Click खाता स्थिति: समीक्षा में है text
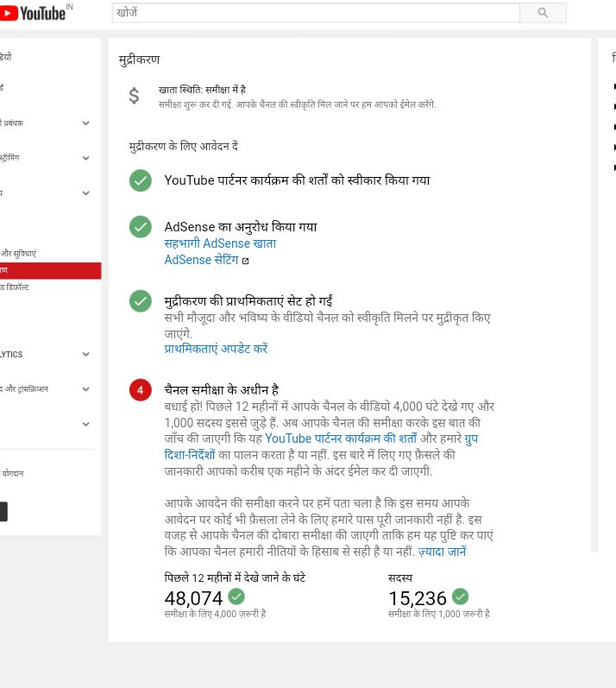 [202, 90]
